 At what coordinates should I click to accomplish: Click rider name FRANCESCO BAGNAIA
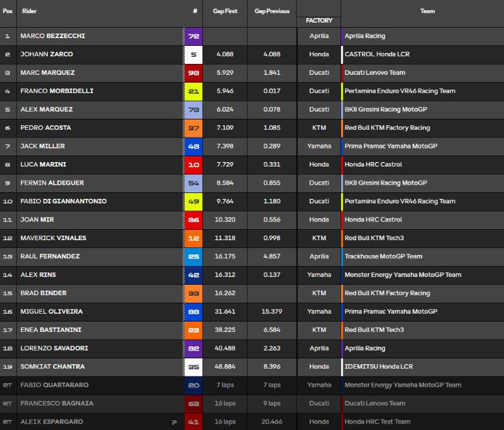click(57, 404)
